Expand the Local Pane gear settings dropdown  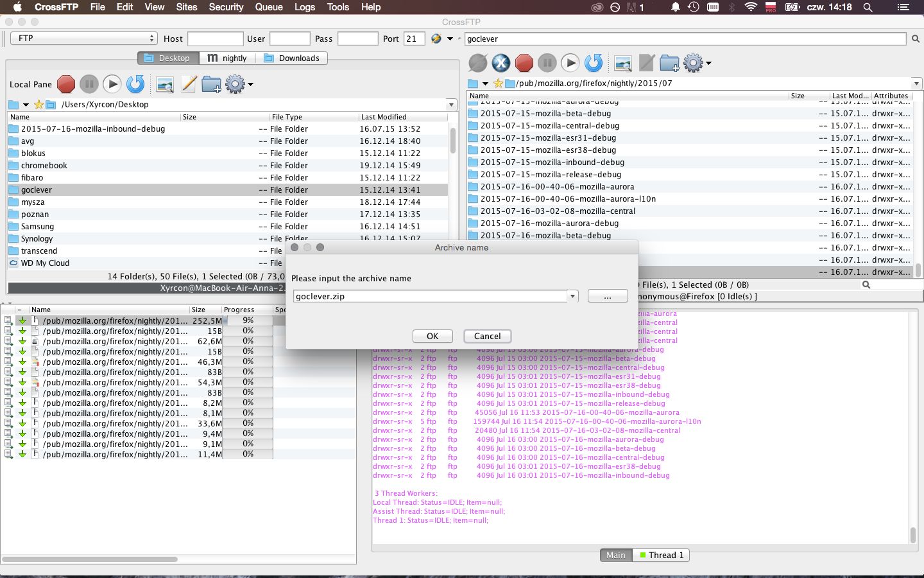[250, 85]
